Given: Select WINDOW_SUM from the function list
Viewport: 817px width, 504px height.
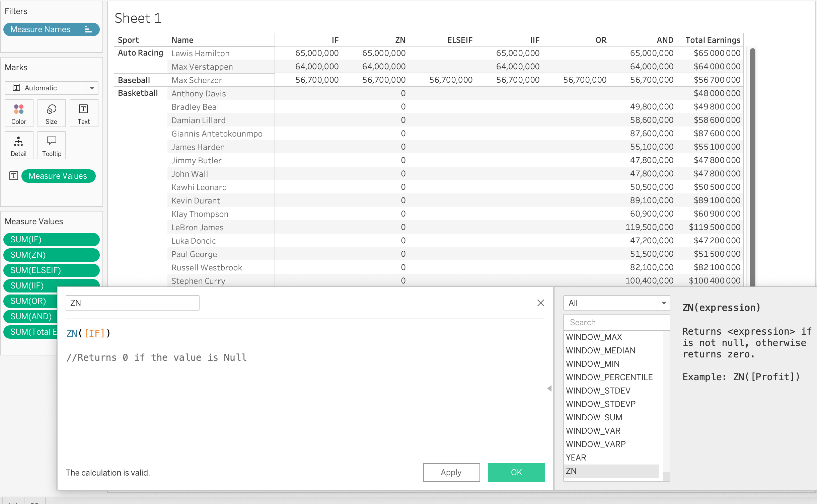Looking at the screenshot, I should (594, 417).
